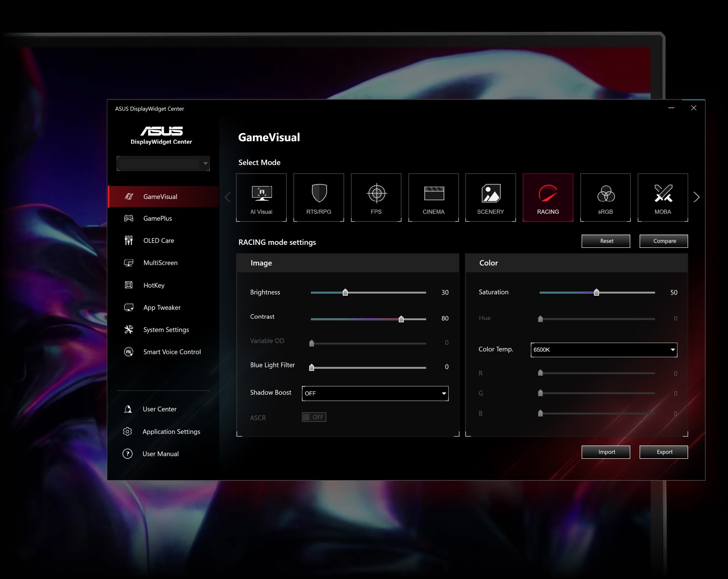The width and height of the screenshot is (728, 579).
Task: Click the Compare button
Action: tap(664, 241)
